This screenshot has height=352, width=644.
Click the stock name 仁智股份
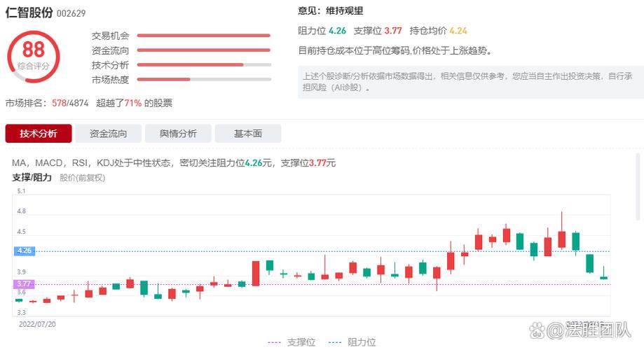click(29, 13)
